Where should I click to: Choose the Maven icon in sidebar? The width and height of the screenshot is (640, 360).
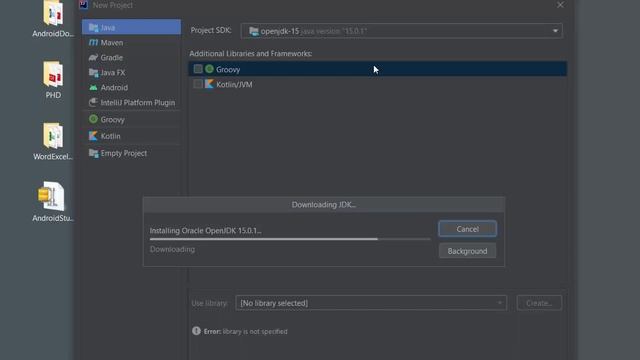pyautogui.click(x=93, y=42)
